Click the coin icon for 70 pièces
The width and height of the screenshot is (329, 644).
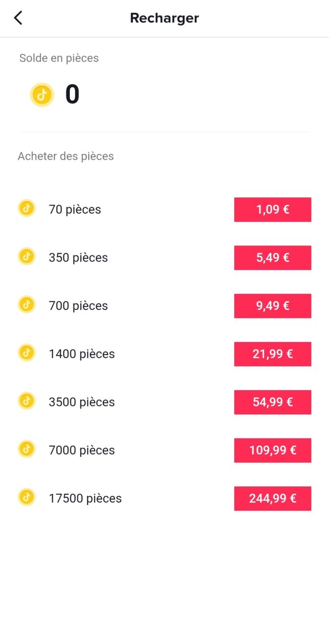click(27, 208)
